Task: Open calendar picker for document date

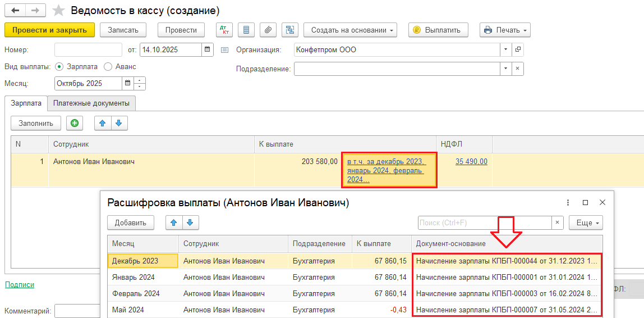Action: 208,49
